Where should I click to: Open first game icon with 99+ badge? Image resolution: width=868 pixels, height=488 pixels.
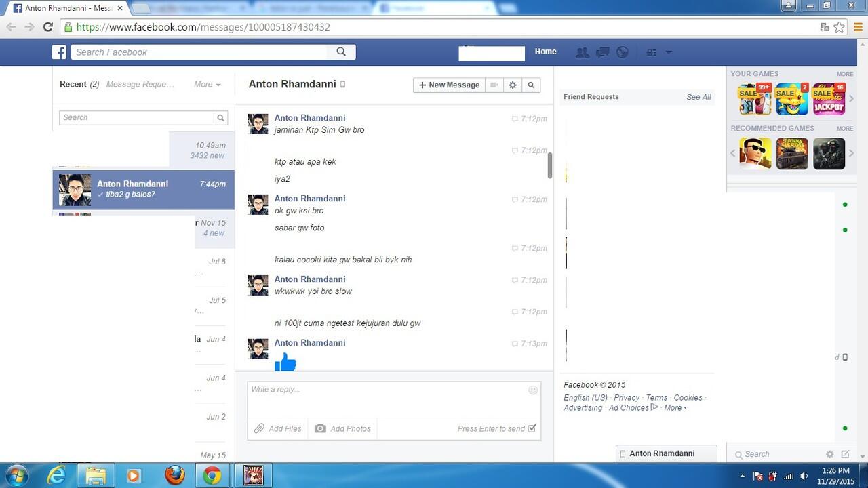click(755, 100)
